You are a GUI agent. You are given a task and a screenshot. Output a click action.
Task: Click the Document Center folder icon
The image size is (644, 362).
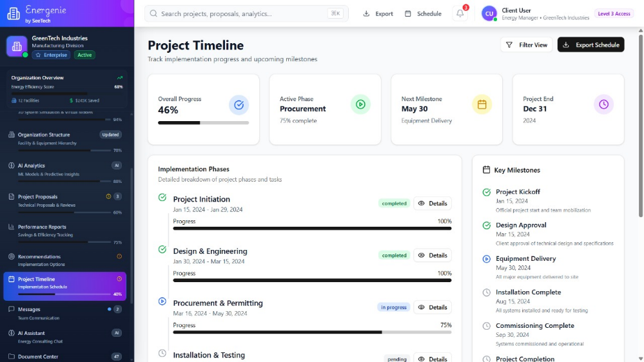tap(12, 357)
